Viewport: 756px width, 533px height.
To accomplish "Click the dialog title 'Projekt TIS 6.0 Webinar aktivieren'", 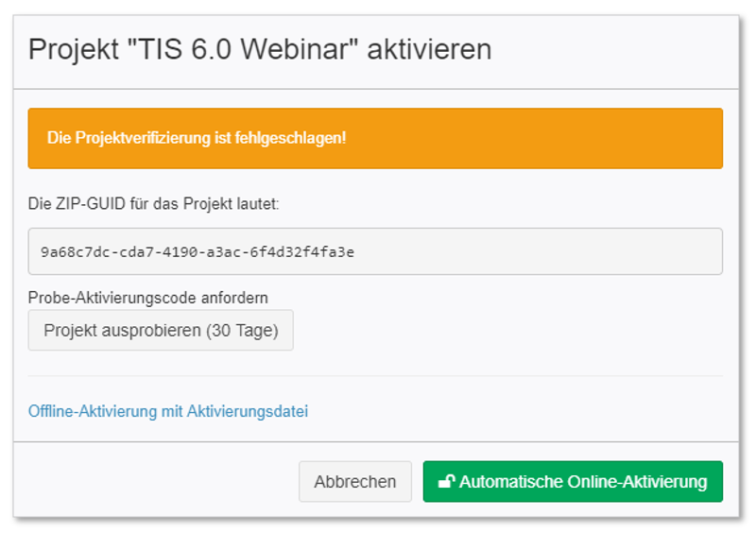I will [x=260, y=49].
